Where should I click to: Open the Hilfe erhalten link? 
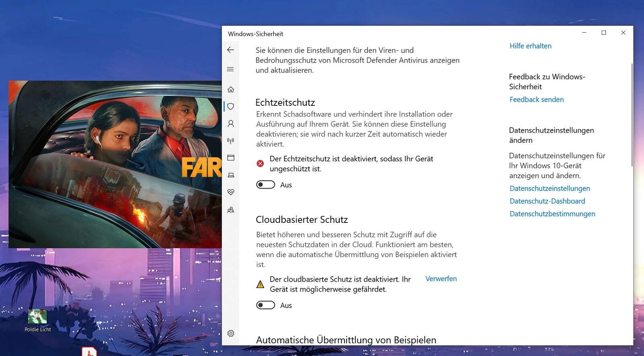pyautogui.click(x=530, y=46)
